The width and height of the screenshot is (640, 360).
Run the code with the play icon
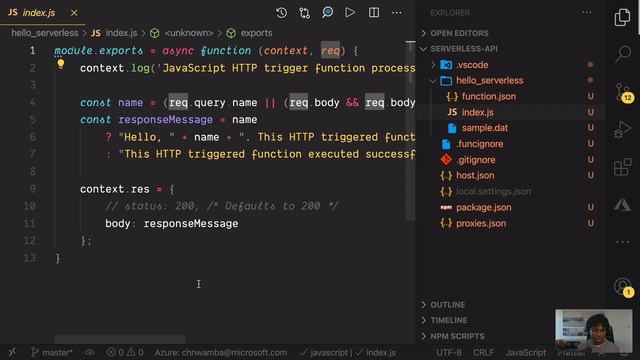350,13
